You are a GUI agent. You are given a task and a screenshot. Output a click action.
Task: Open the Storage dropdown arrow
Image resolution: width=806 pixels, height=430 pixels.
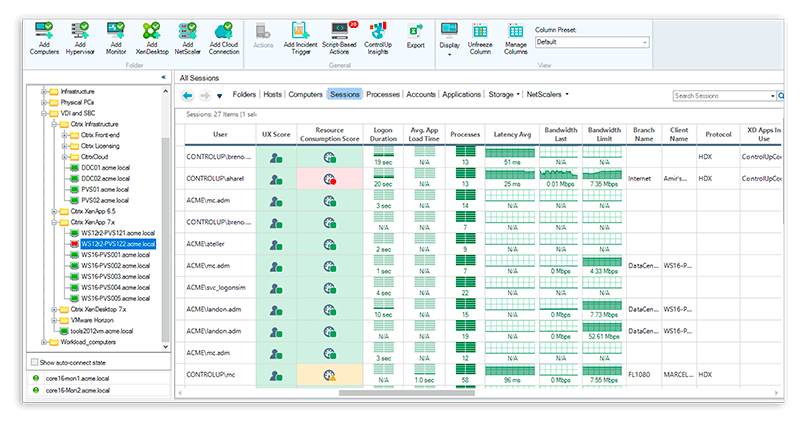click(x=518, y=95)
